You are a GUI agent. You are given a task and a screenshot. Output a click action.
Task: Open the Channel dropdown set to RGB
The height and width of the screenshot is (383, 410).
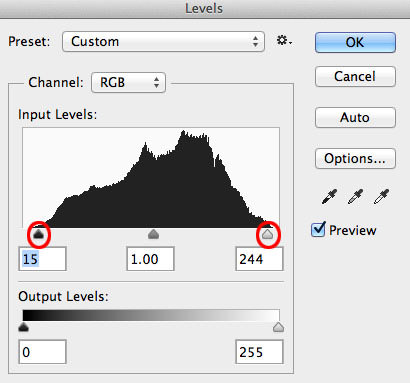point(128,82)
